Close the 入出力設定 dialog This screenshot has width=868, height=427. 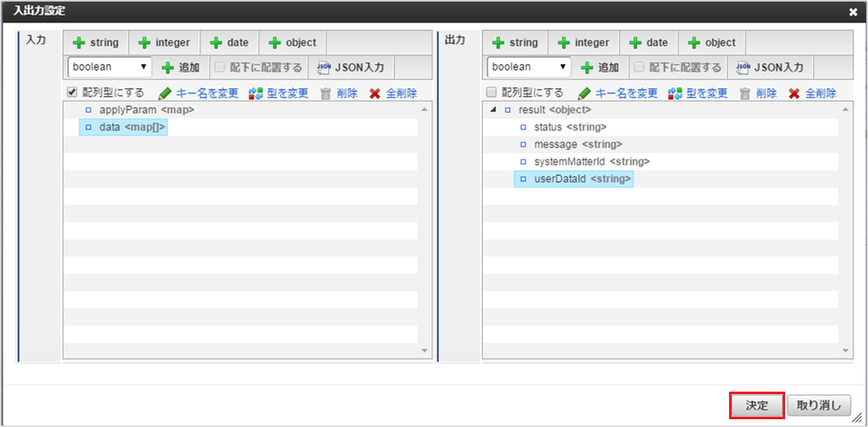[x=853, y=11]
